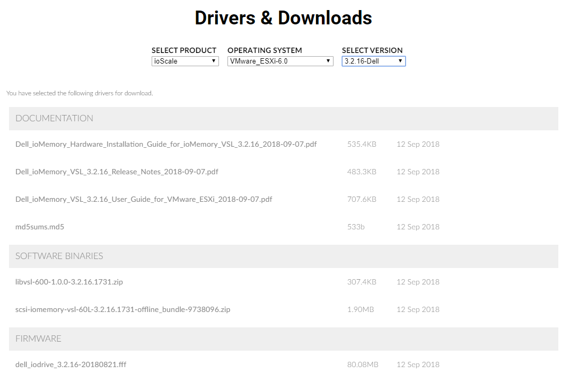Download libvsl-600-1.0.0-3.2.16.1731.zip
The height and width of the screenshot is (392, 561).
(x=69, y=282)
